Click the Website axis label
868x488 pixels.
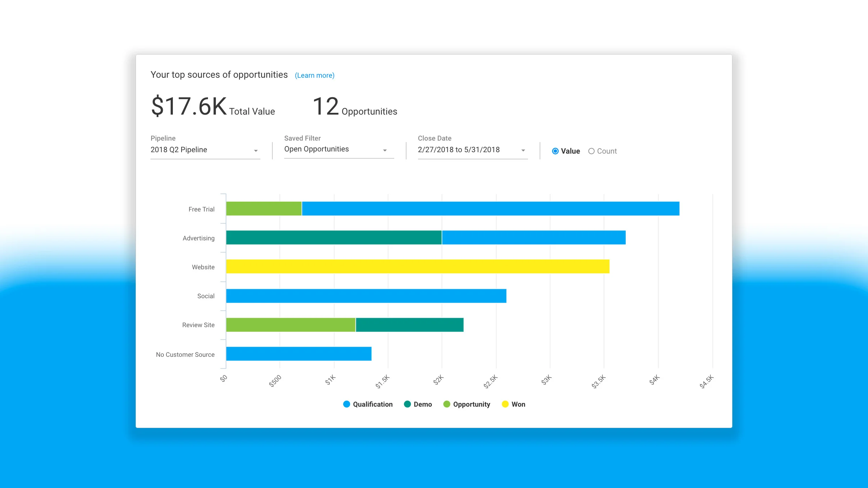(x=203, y=267)
